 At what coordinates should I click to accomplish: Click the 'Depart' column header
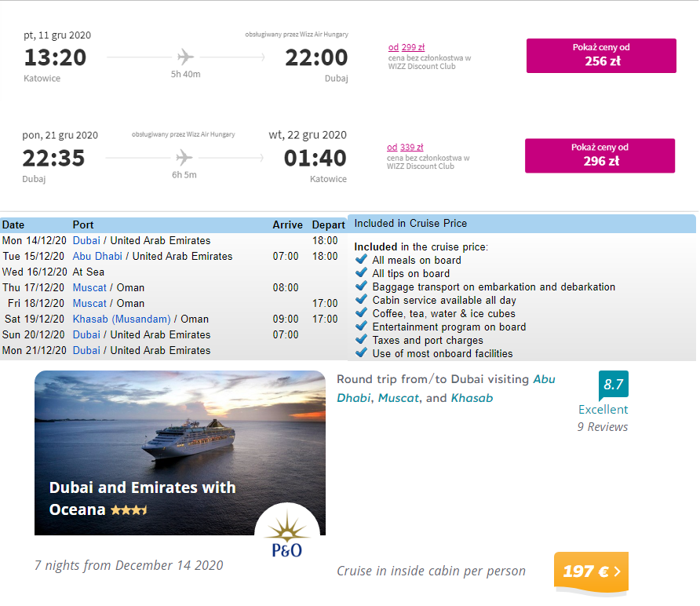[328, 225]
